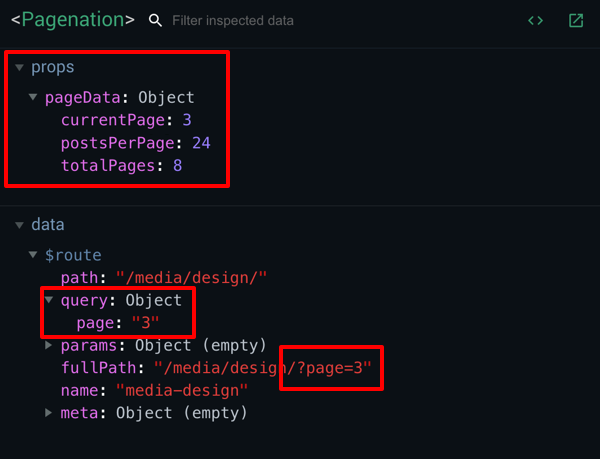The width and height of the screenshot is (600, 459).
Task: Select the postsPerPage value 24
Action: click(x=201, y=143)
